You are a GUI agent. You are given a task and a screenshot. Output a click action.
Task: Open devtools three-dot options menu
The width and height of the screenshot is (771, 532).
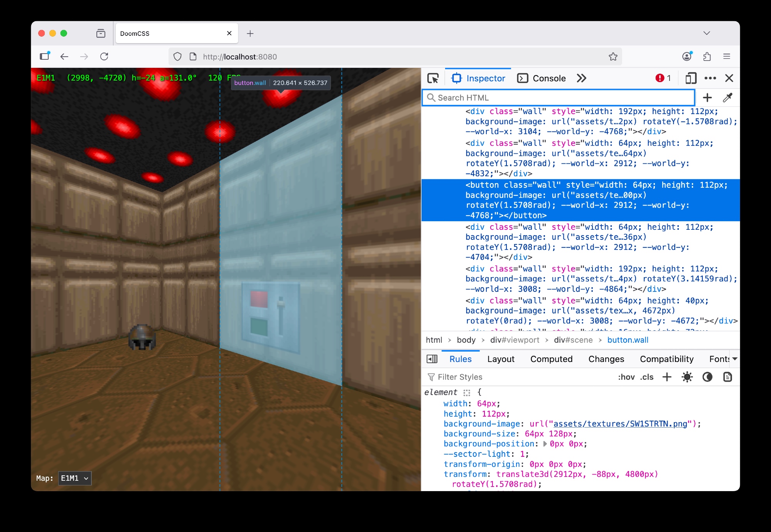(710, 78)
